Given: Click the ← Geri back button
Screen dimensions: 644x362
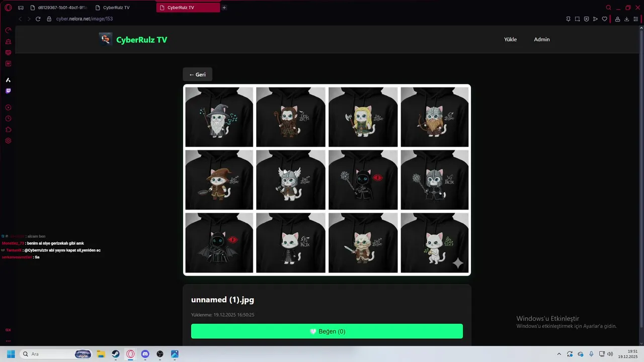Looking at the screenshot, I should (x=197, y=74).
